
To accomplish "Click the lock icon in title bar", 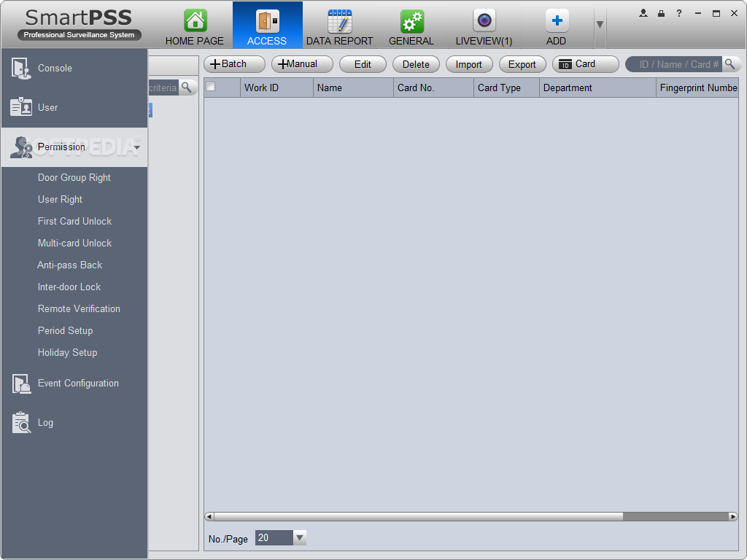I will [661, 13].
